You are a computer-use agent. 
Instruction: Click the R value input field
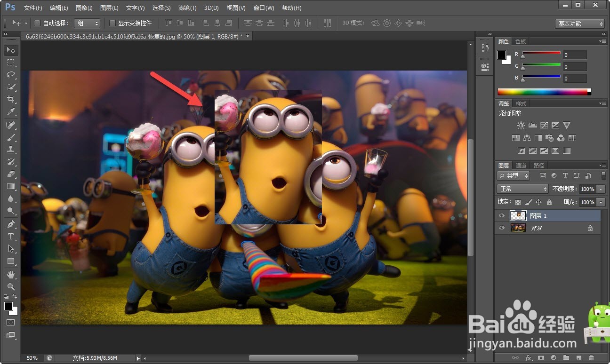[x=575, y=55]
